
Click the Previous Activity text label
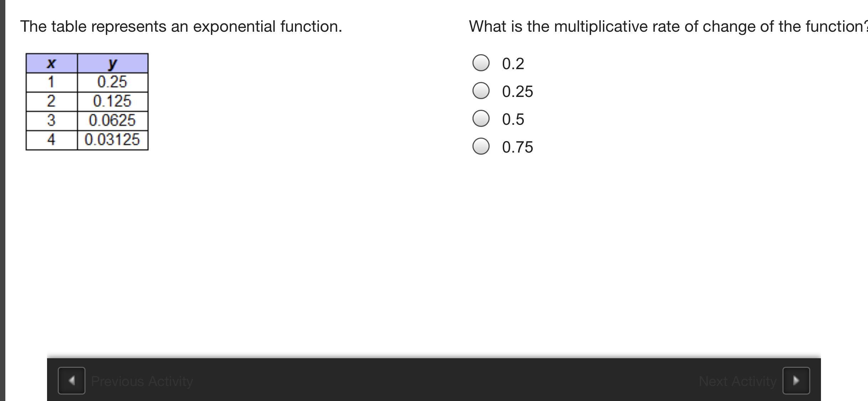pyautogui.click(x=142, y=381)
